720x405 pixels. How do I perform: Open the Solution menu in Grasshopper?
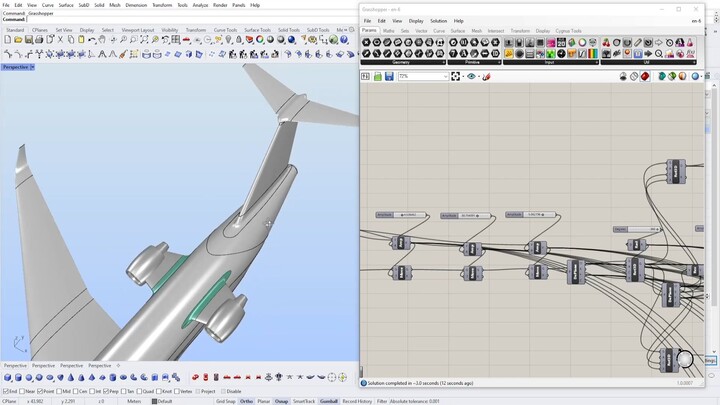438,20
